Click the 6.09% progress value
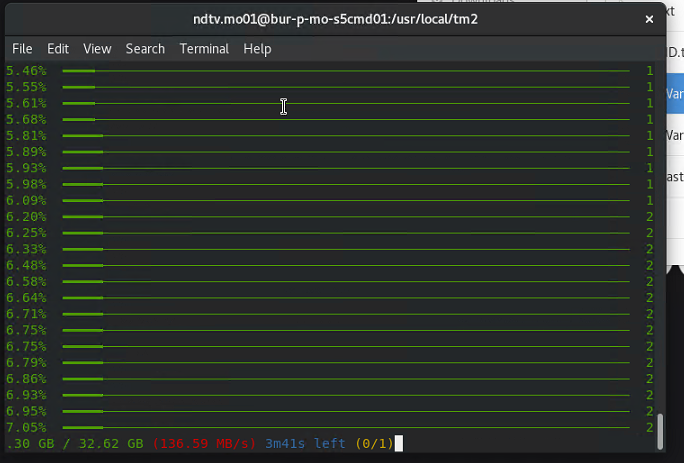Image resolution: width=684 pixels, height=463 pixels. (26, 200)
